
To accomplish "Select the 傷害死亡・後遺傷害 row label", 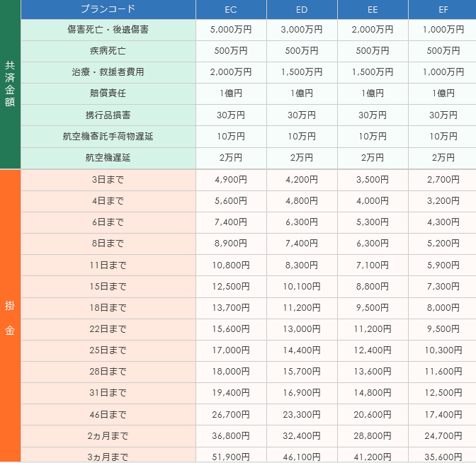I will pos(108,30).
